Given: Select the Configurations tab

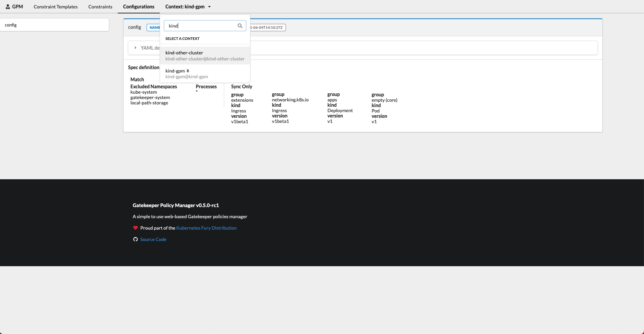Looking at the screenshot, I should click(x=139, y=7).
